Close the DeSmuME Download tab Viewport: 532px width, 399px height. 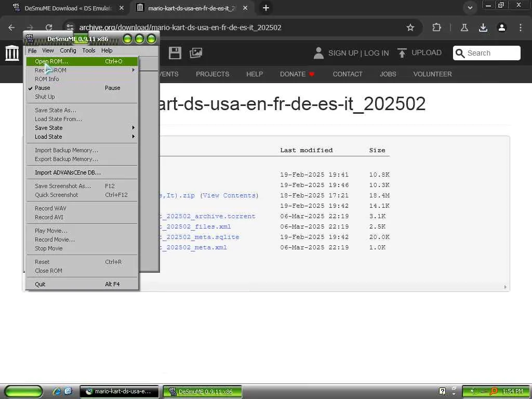tap(122, 8)
